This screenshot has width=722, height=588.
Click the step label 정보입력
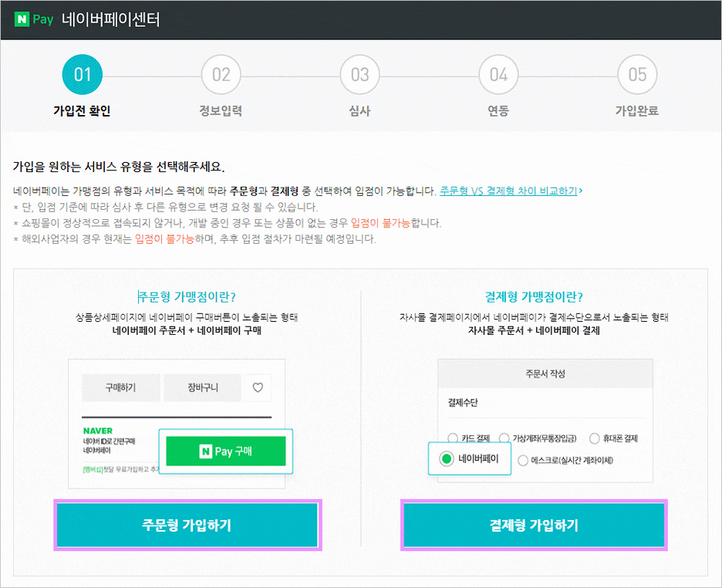pos(221,111)
